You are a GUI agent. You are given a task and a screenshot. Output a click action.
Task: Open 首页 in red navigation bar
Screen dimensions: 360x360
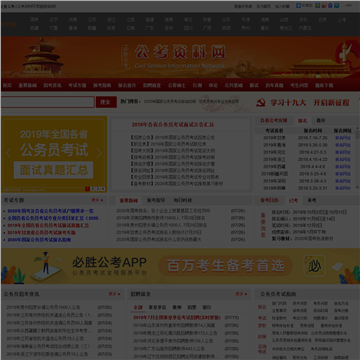coord(7,85)
